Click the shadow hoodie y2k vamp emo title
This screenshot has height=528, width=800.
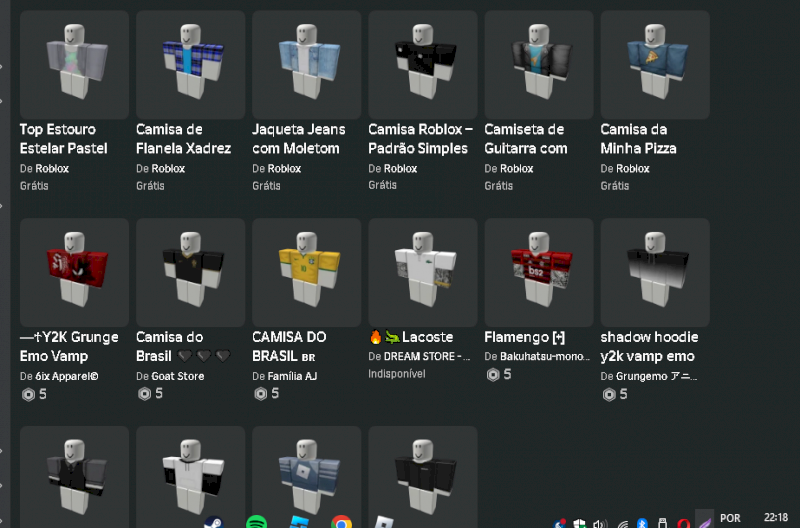click(x=649, y=346)
